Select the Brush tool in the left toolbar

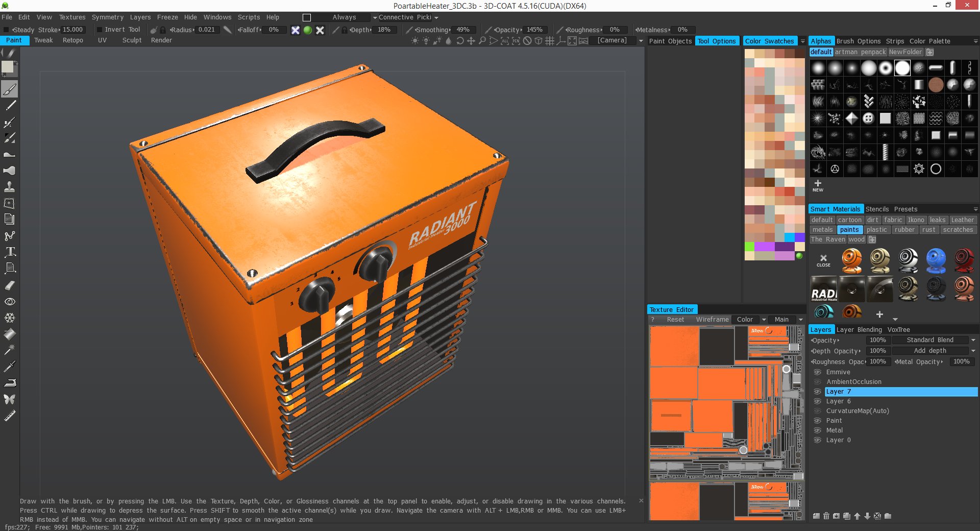tap(9, 89)
